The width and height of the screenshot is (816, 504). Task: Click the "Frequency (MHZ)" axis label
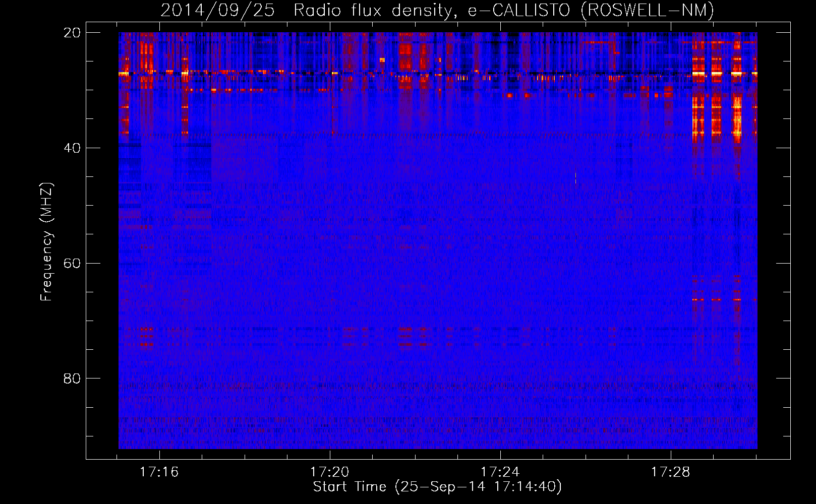pyautogui.click(x=46, y=242)
